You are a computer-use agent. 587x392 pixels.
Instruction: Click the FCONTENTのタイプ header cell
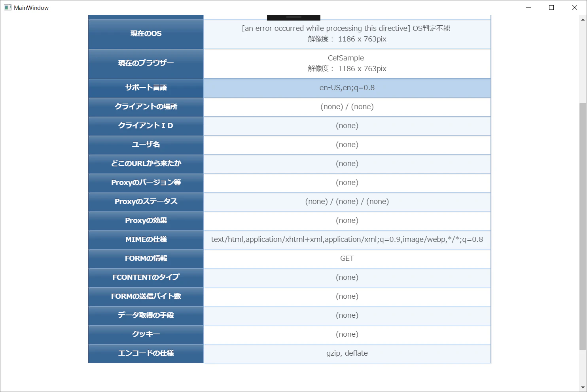pyautogui.click(x=146, y=278)
